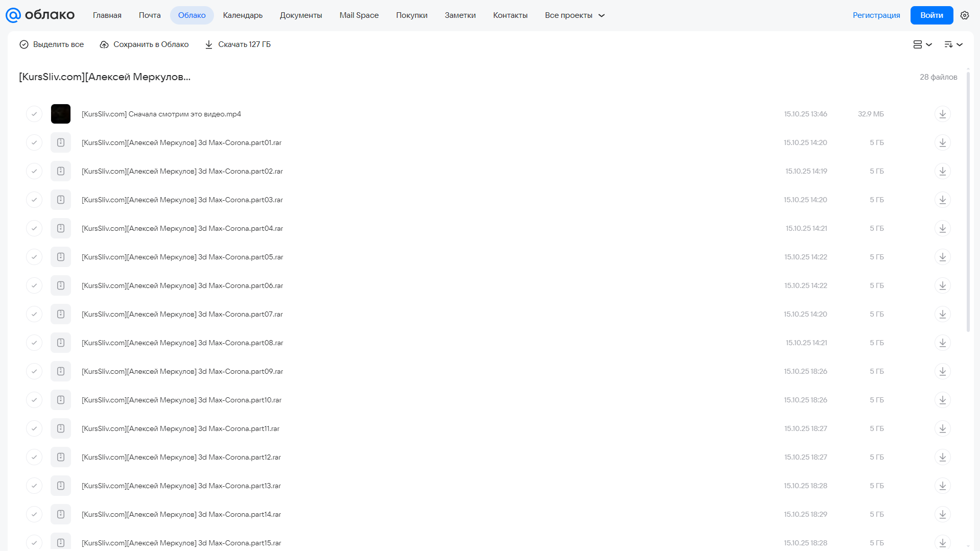Screen dimensions: 980x551
Task: Click archive file icon of part03.rar
Action: tap(61, 200)
